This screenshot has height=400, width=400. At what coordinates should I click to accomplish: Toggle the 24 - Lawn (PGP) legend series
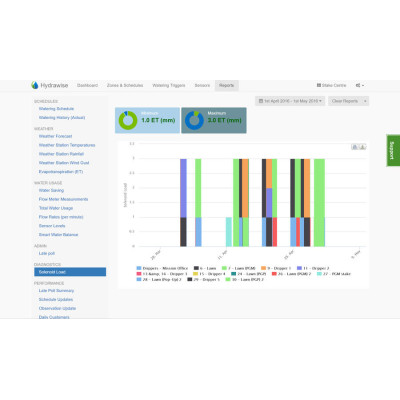pyautogui.click(x=249, y=274)
